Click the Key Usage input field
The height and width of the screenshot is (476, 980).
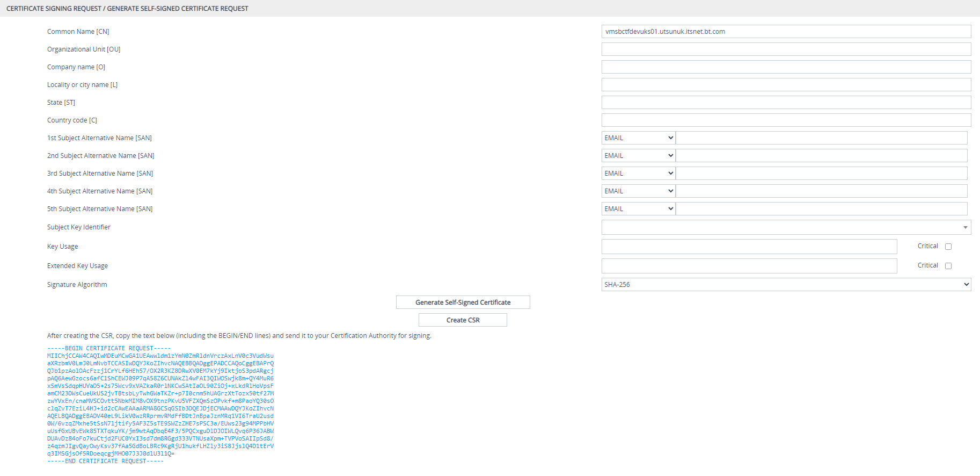tap(749, 247)
